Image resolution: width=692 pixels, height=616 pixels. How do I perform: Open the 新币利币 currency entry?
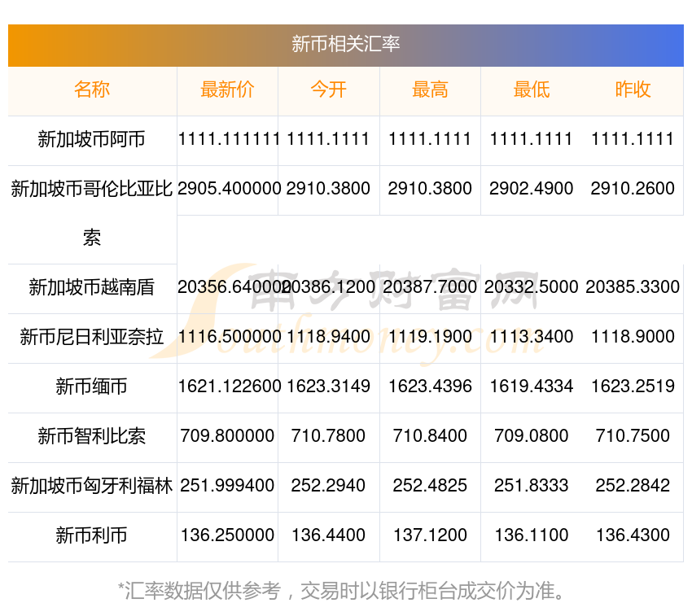(x=92, y=536)
